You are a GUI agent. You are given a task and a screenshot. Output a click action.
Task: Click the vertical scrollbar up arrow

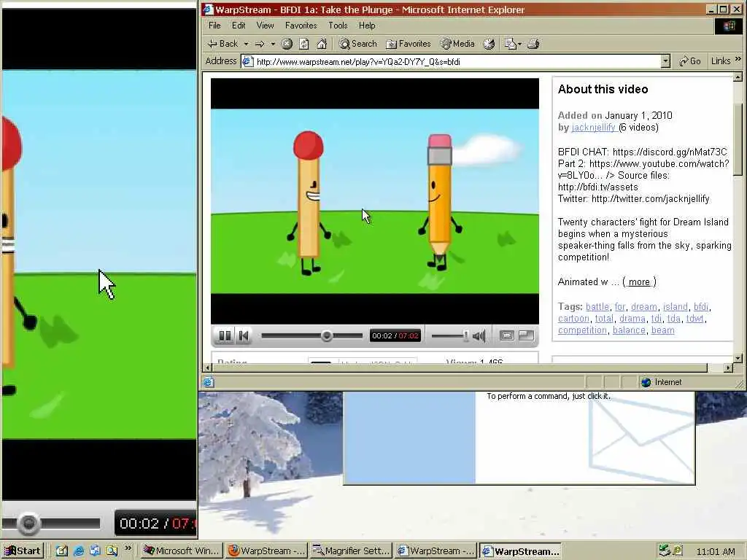coord(738,77)
